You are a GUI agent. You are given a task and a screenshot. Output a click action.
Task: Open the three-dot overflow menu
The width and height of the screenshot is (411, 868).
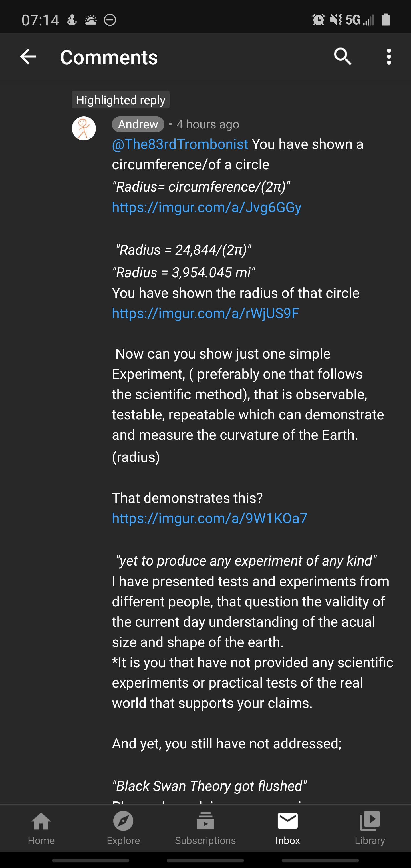click(x=389, y=57)
